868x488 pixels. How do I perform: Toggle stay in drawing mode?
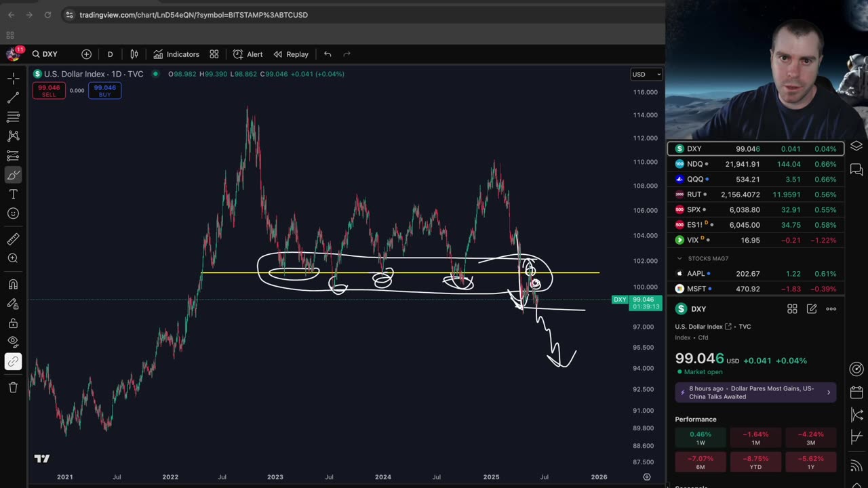13,304
